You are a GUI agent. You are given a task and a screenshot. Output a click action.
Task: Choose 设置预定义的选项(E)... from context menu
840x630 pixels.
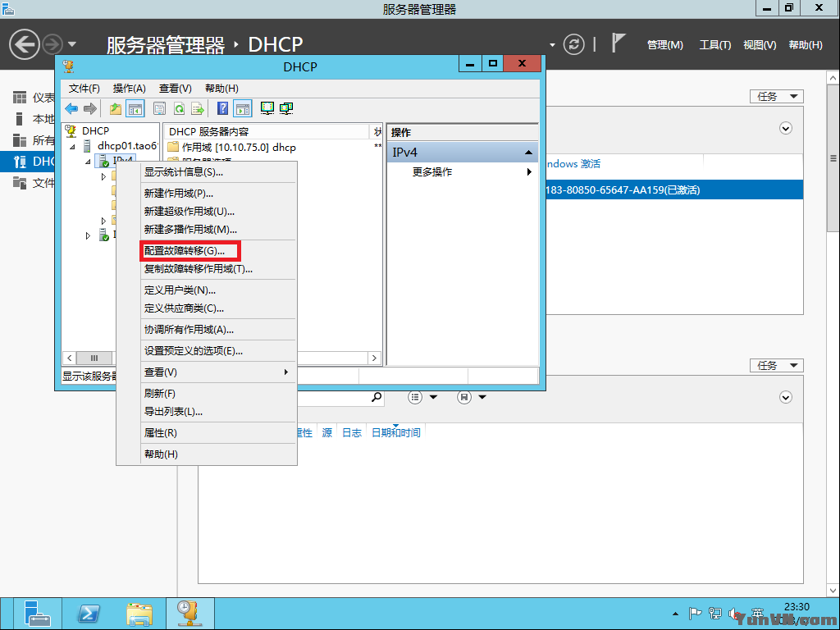[x=207, y=351]
